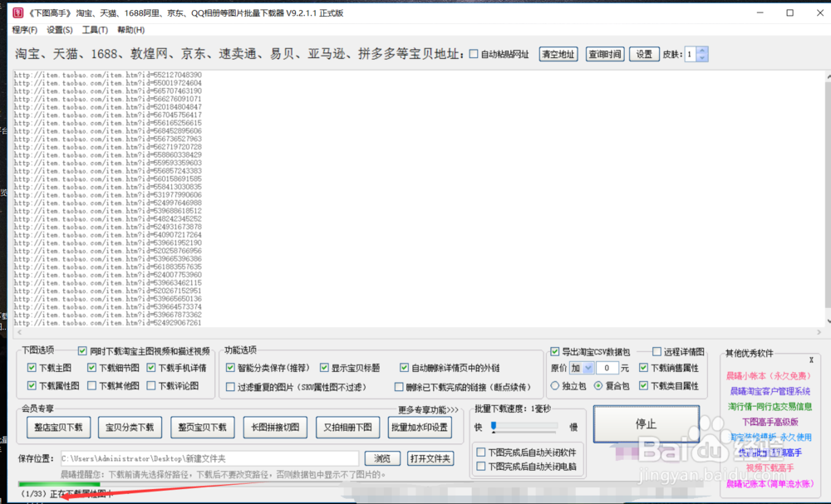Open the 设置(S) menu
Viewport: 831px width, 504px height.
(60, 30)
